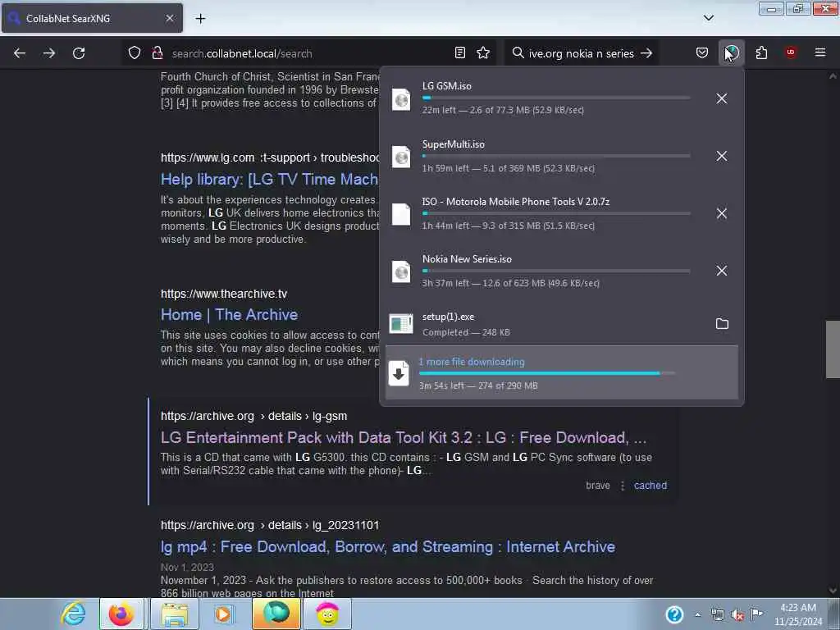The image size is (840, 630).
Task: Launch Internet Explorer from taskbar
Action: click(x=73, y=614)
